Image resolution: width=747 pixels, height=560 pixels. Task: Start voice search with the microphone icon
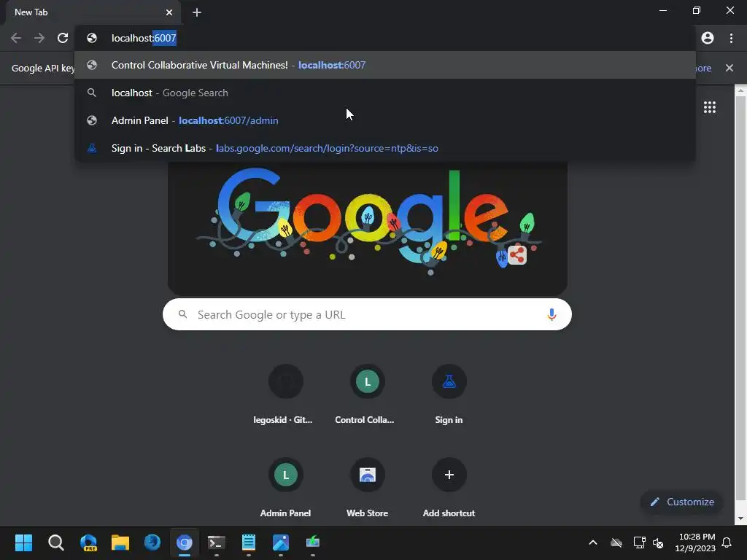coord(551,314)
